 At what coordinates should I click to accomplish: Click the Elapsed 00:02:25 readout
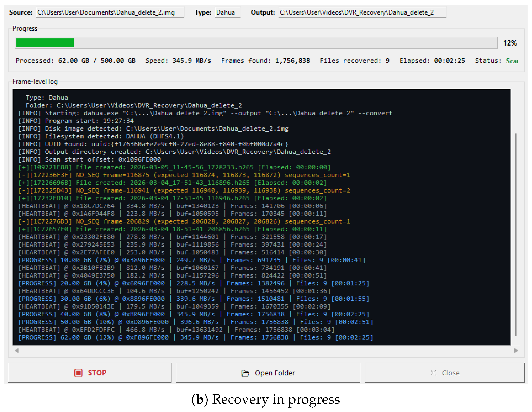pyautogui.click(x=432, y=61)
